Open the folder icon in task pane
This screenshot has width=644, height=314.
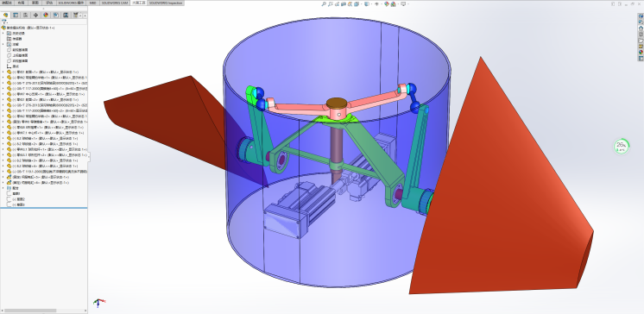point(641,41)
